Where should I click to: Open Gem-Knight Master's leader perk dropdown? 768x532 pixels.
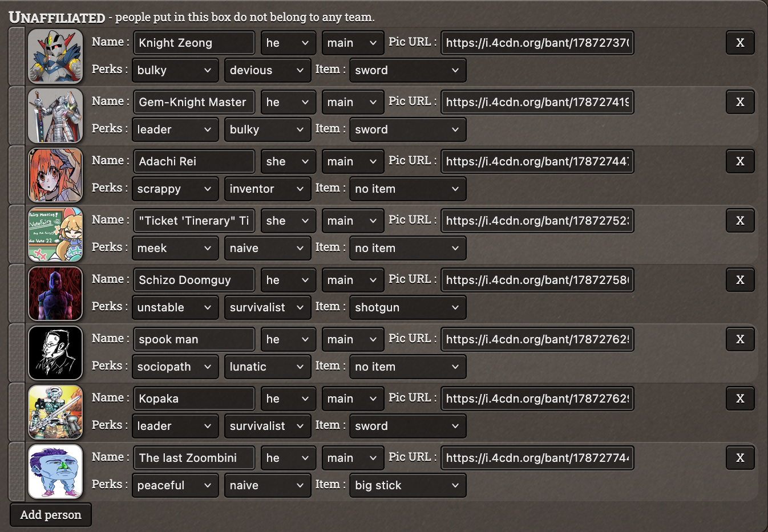[175, 129]
